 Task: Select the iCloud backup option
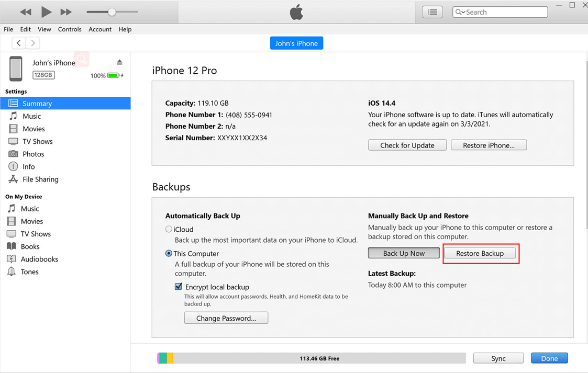pos(169,229)
